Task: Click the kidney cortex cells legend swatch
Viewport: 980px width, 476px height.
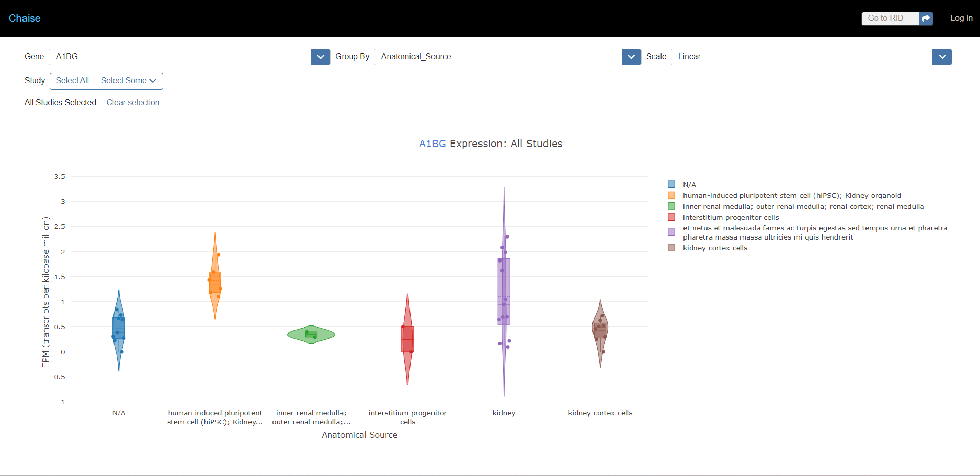Action: click(x=671, y=247)
